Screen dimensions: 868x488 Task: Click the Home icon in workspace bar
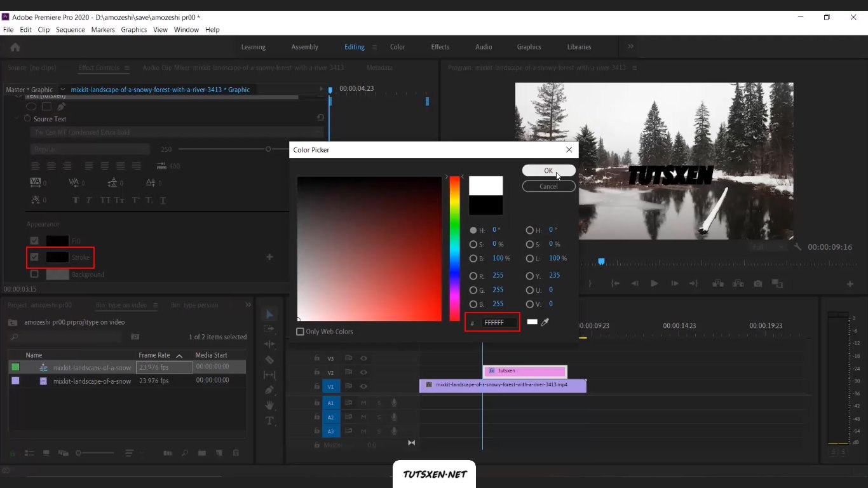point(15,47)
